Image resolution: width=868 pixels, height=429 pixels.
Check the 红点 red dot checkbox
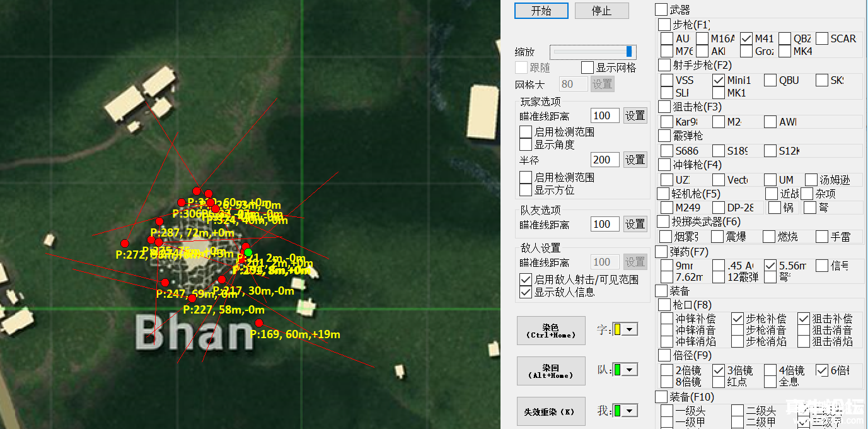[x=719, y=382]
